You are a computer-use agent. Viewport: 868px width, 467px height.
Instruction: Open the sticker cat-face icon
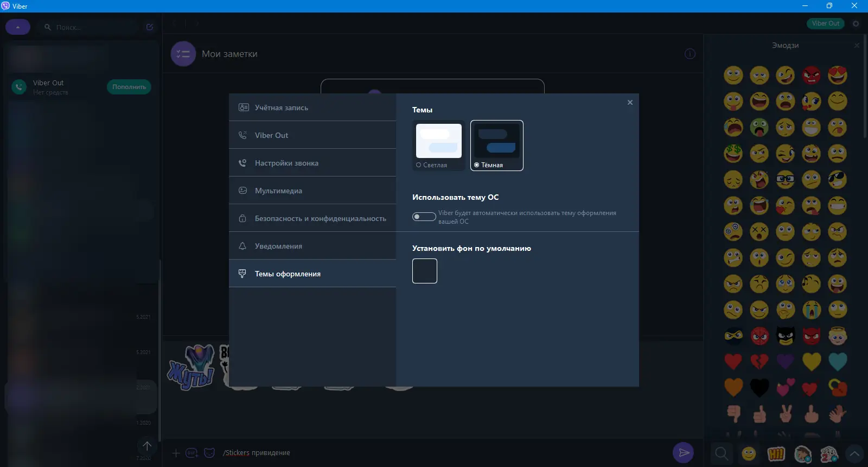[209, 453]
